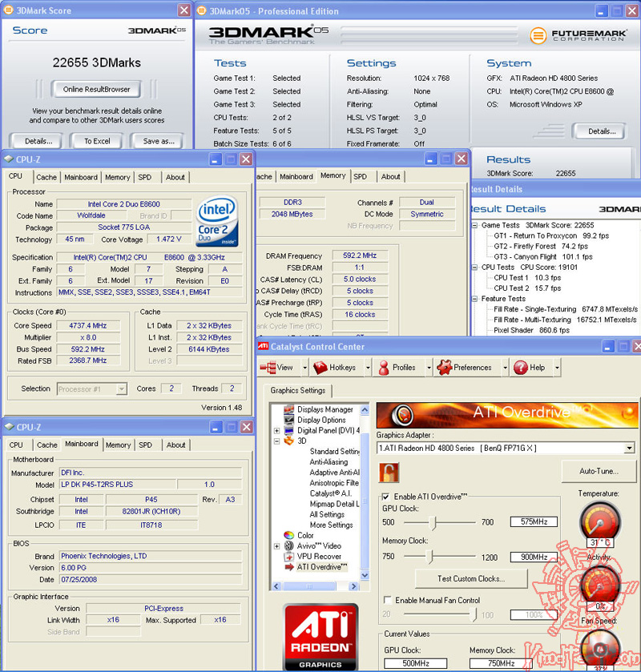The height and width of the screenshot is (672, 641).
Task: Open the Help dropdown arrow
Action: click(557, 368)
